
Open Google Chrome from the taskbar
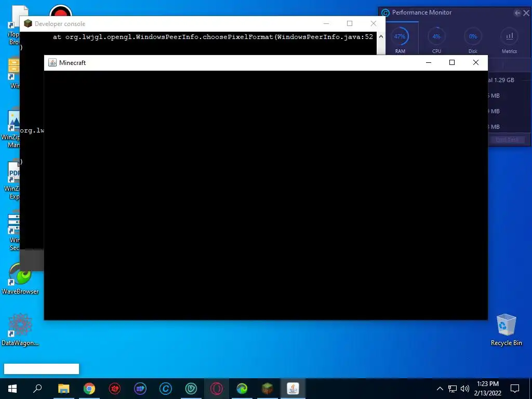point(89,389)
